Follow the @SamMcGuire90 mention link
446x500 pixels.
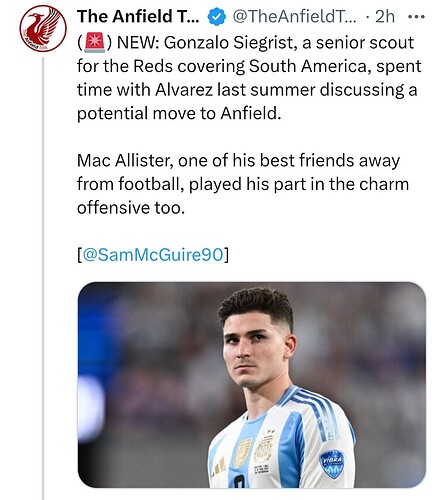tap(153, 255)
